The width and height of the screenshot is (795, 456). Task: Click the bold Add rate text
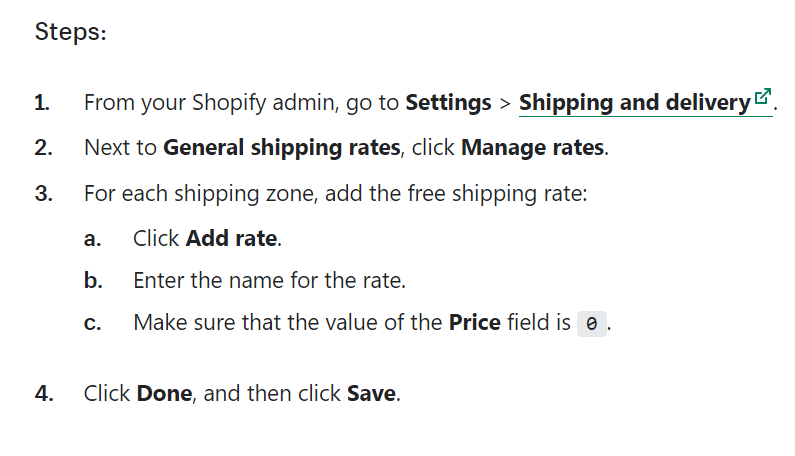[x=232, y=238]
